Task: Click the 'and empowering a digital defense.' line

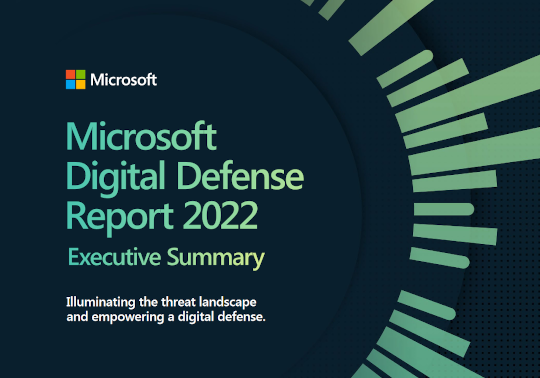Action: point(166,317)
